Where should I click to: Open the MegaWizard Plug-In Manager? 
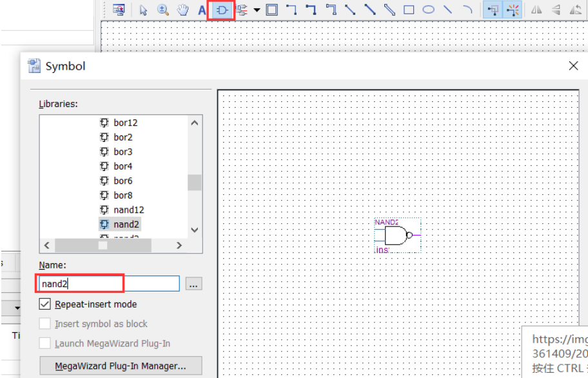(x=121, y=366)
